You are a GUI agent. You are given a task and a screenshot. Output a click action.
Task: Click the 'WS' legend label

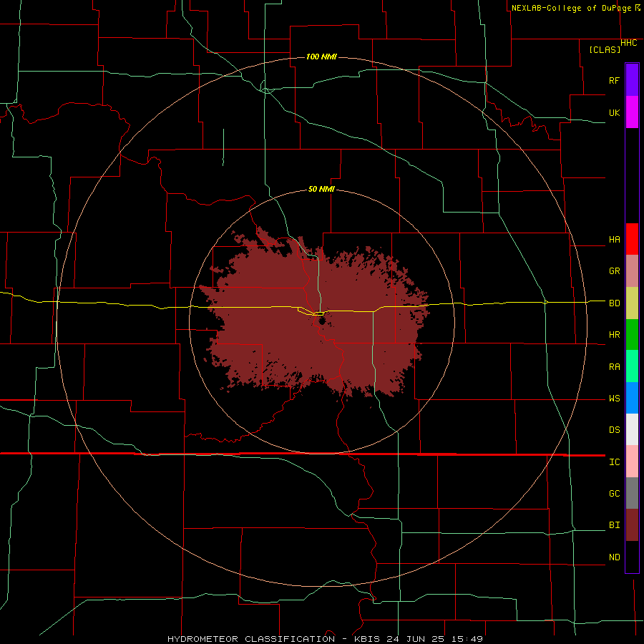point(614,398)
